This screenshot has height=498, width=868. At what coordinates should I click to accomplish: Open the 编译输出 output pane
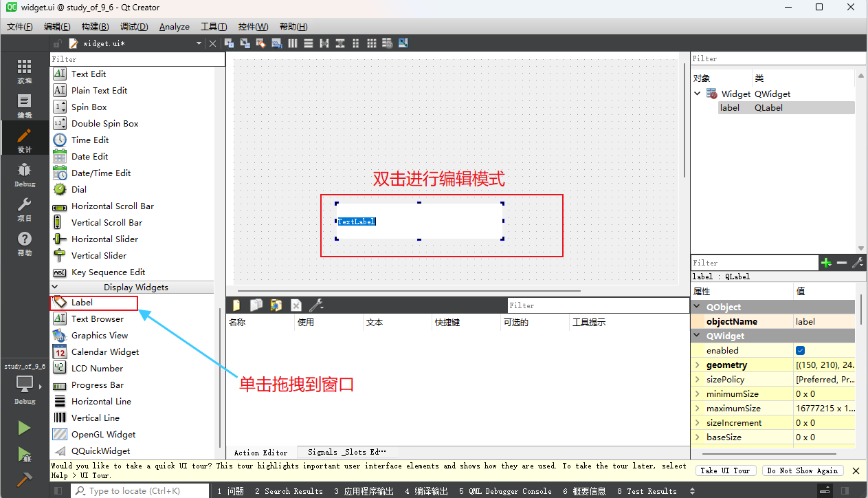(426, 491)
